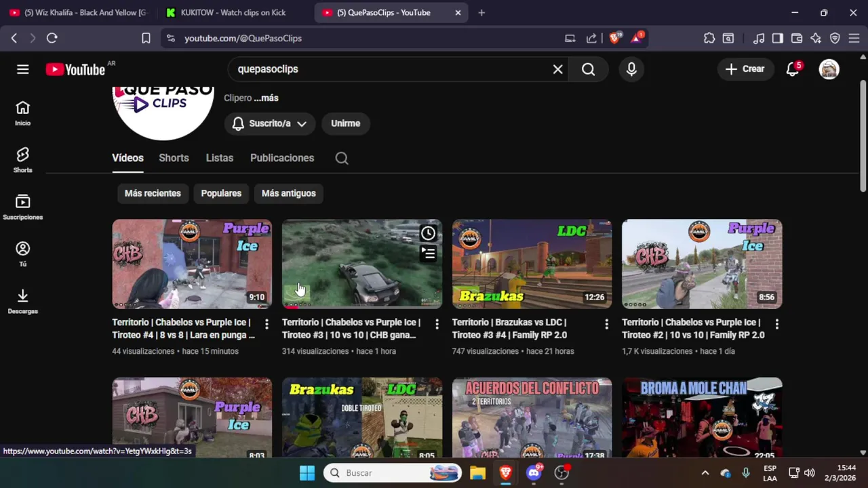Open the browser extensions puzzle icon
This screenshot has height=488, width=868.
pos(709,39)
